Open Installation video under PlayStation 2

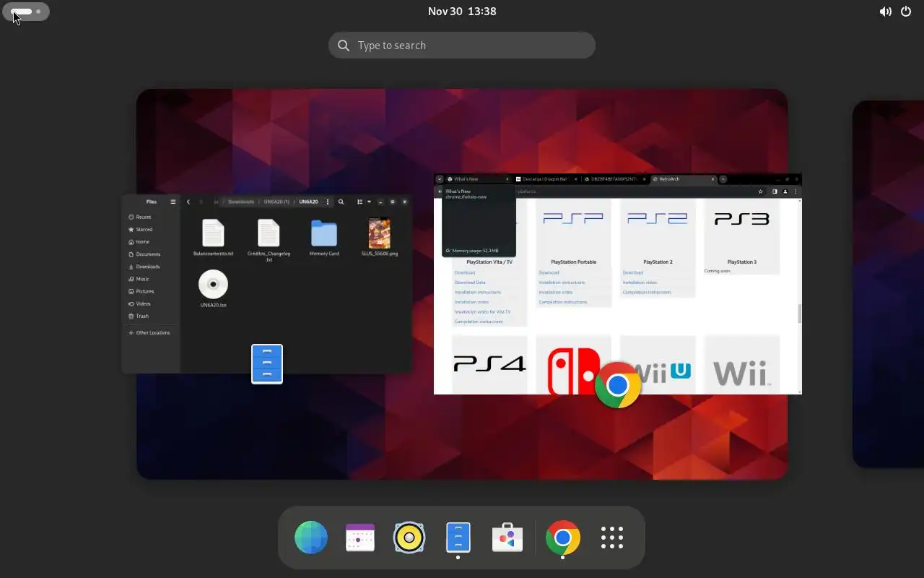pyautogui.click(x=640, y=282)
